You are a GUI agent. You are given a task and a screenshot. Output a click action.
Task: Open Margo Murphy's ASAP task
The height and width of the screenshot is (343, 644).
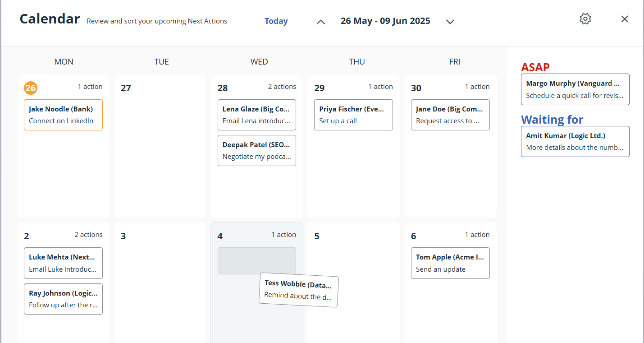point(575,89)
